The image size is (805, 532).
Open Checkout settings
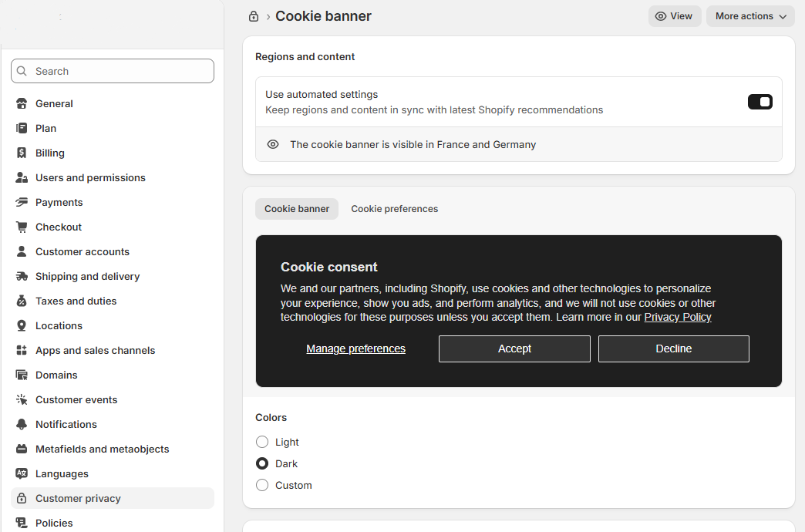click(x=113, y=227)
